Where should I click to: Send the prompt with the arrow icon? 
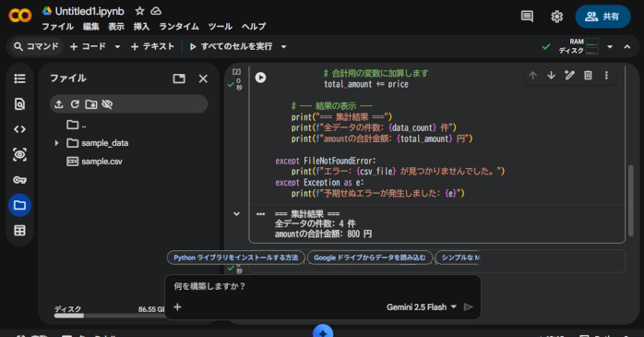[468, 307]
